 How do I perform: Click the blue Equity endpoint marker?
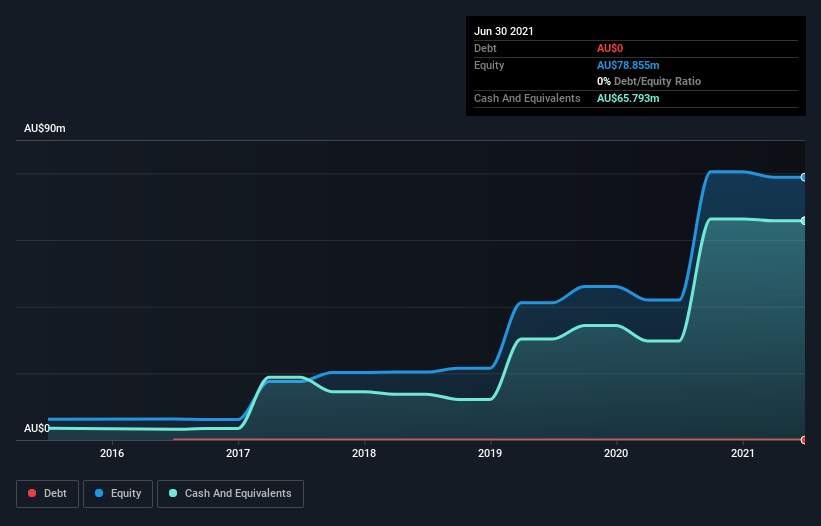pyautogui.click(x=804, y=177)
